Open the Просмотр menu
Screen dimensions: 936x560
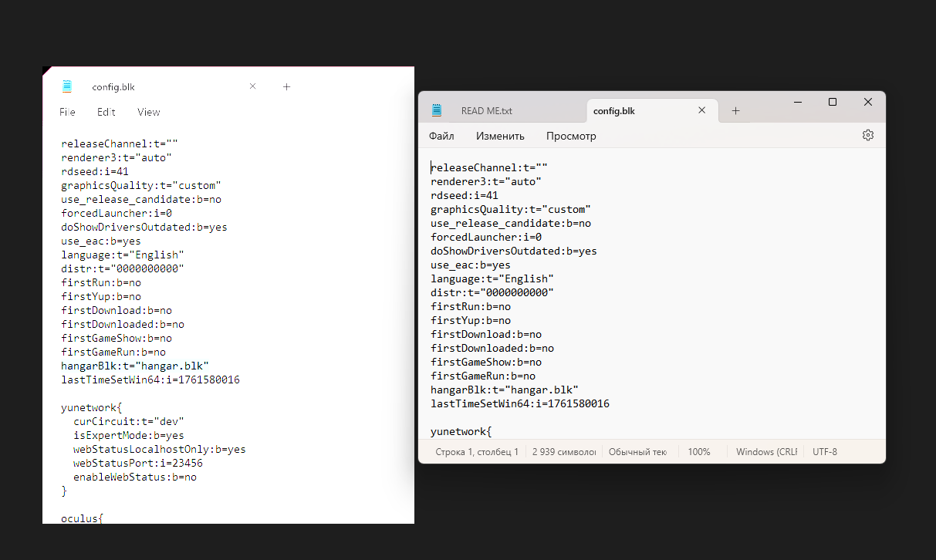pyautogui.click(x=571, y=136)
